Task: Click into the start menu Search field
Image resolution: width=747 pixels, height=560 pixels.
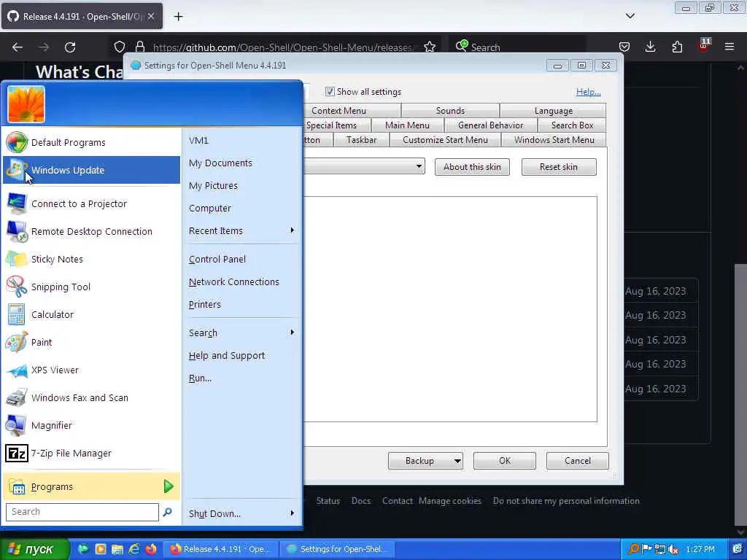Action: (x=82, y=512)
